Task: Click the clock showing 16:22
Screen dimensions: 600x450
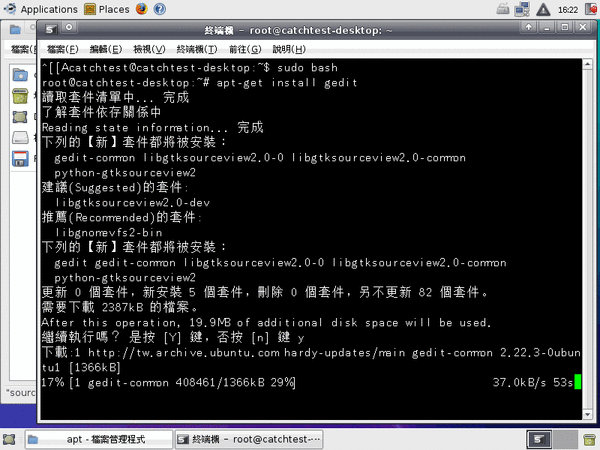Action: pos(568,10)
